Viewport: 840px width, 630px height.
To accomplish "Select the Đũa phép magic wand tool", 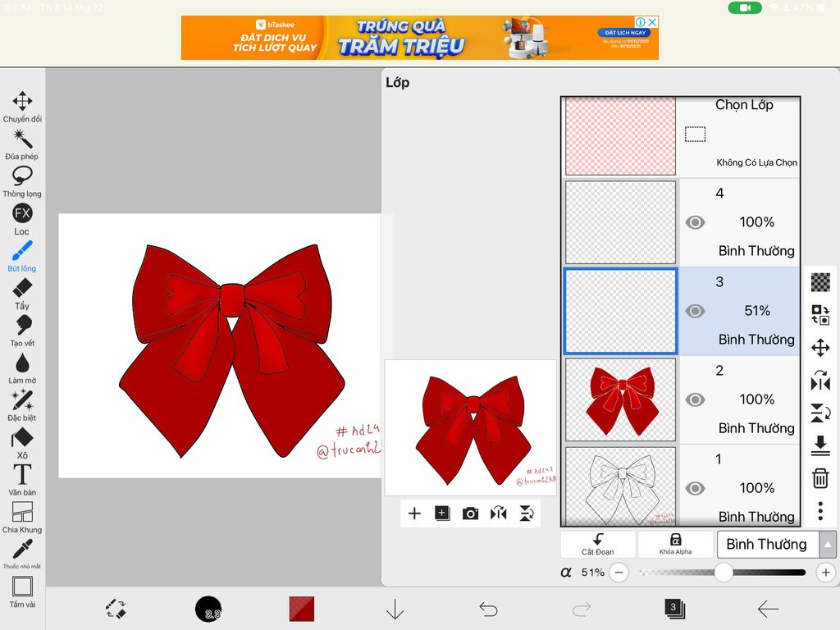I will point(22,144).
